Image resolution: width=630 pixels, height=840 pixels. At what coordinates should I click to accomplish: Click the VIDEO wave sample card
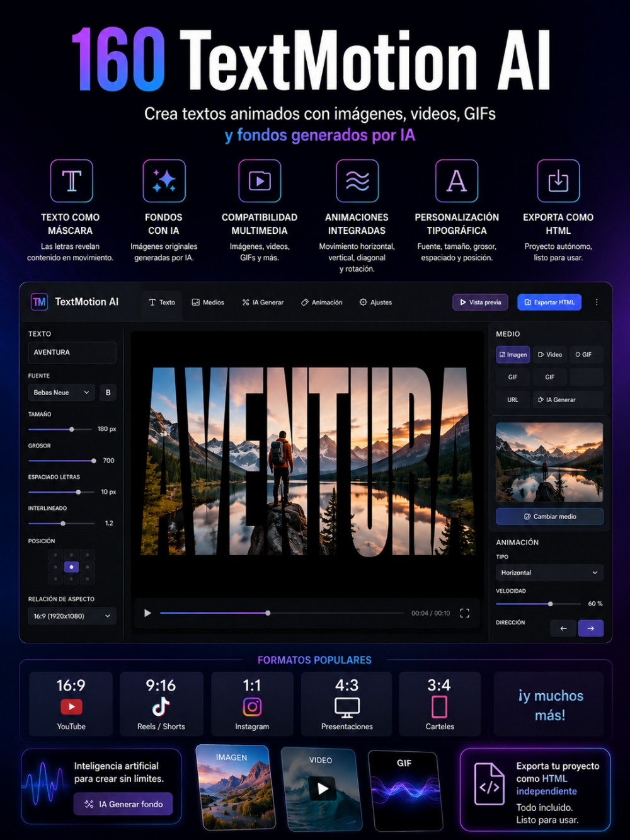click(322, 788)
